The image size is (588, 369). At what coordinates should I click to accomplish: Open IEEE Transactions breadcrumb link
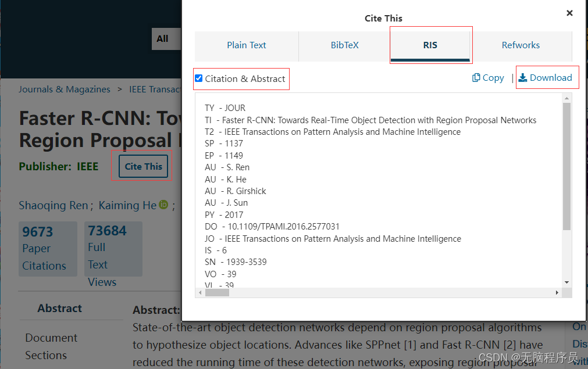tap(155, 89)
